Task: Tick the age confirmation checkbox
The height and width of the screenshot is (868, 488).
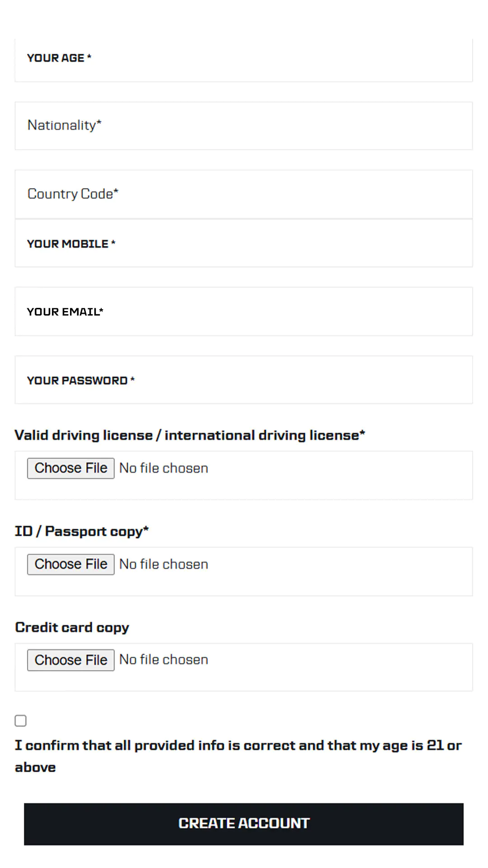Action: (x=21, y=721)
